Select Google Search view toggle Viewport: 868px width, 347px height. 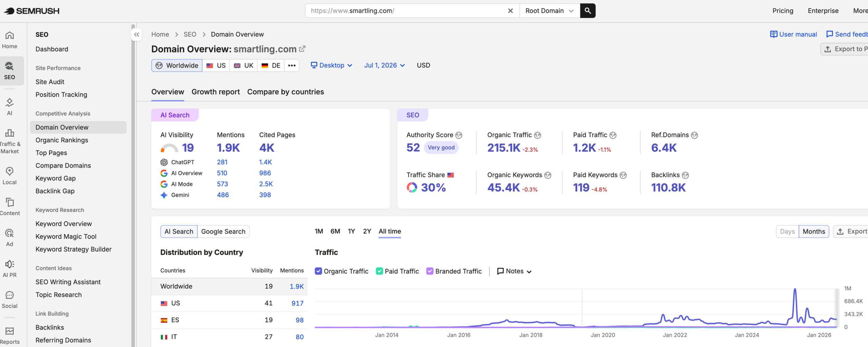tap(223, 232)
